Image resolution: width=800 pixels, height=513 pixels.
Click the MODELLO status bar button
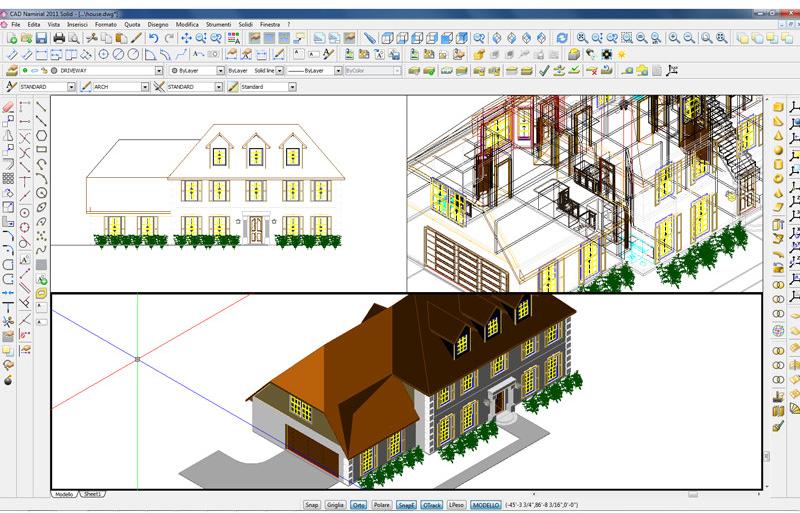[x=486, y=505]
